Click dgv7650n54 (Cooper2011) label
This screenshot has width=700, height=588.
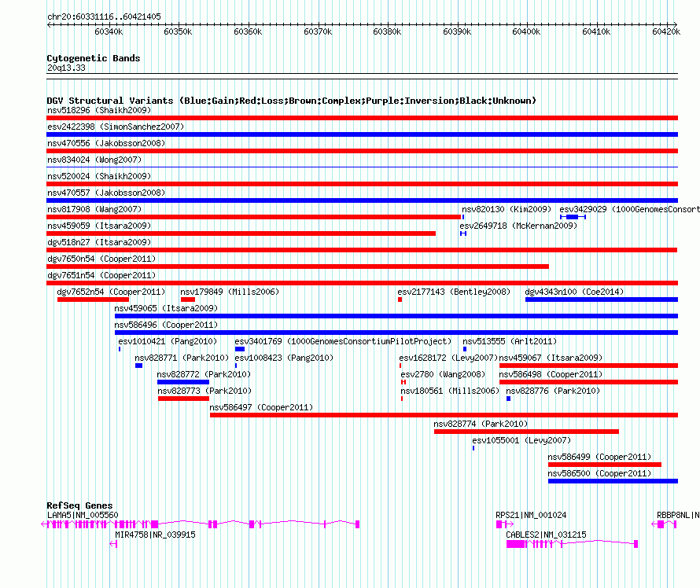tap(101, 259)
